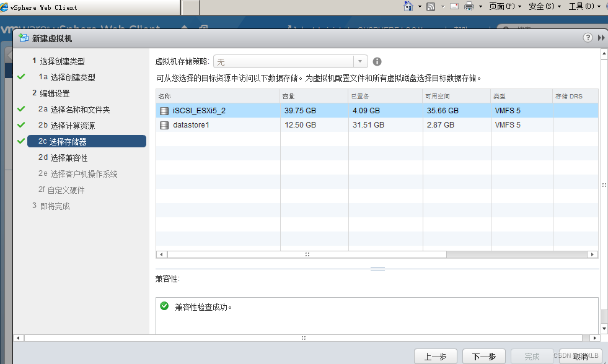Click the datastore table scrollbar right arrow
Viewport: 608px width, 364px height.
click(592, 254)
